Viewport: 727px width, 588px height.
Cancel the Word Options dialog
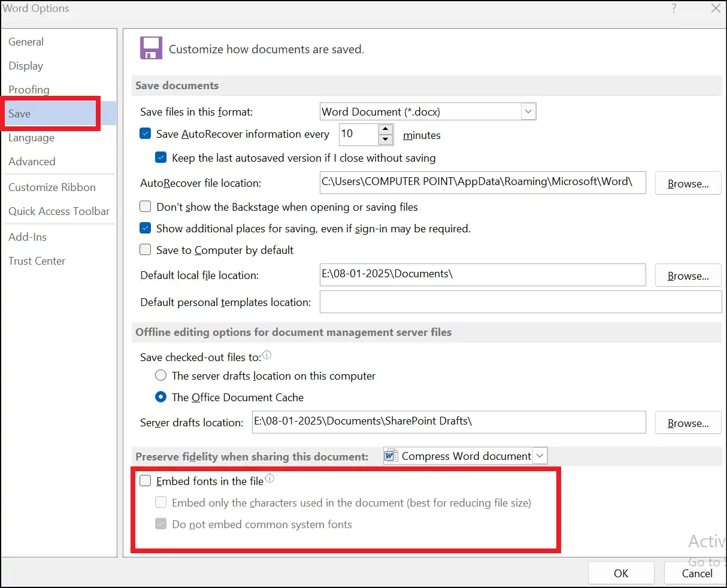pyautogui.click(x=696, y=573)
